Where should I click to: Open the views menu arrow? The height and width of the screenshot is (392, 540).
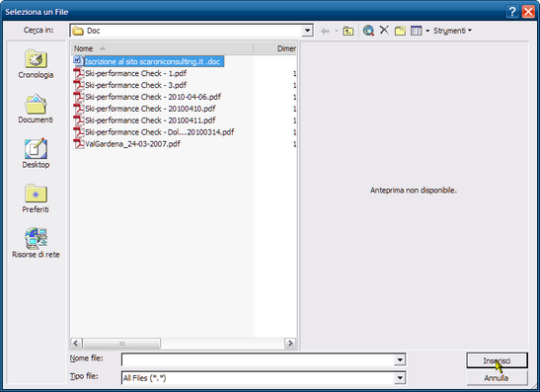click(x=427, y=31)
